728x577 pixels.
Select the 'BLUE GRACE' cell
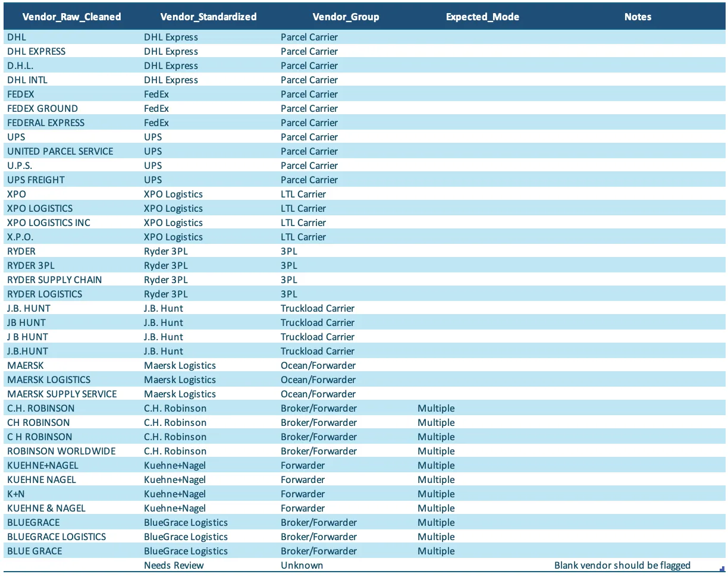[x=72, y=551]
